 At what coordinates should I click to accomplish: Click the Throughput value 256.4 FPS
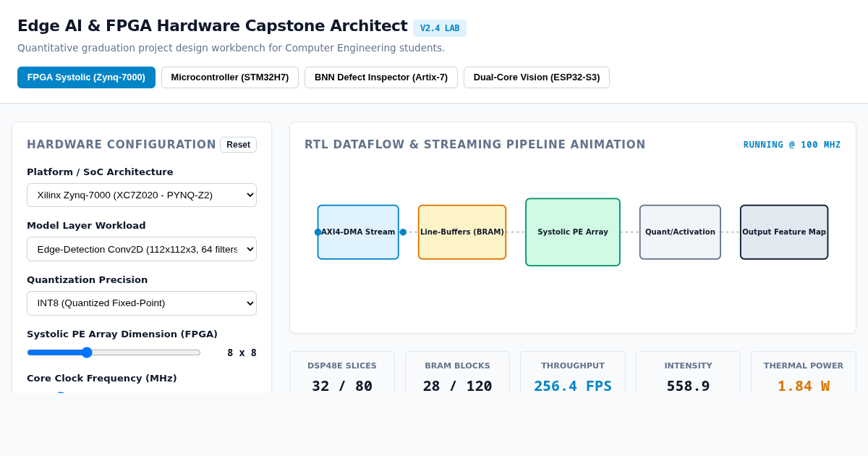pos(573,386)
